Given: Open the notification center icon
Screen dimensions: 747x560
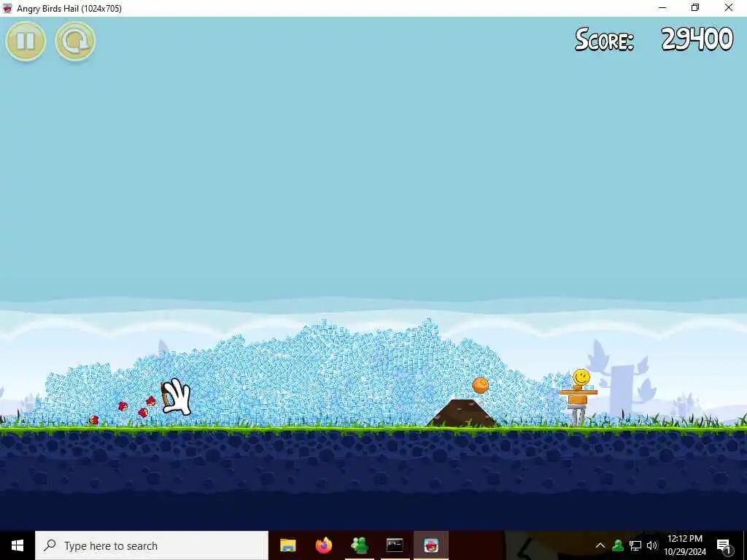Looking at the screenshot, I should coord(724,545).
